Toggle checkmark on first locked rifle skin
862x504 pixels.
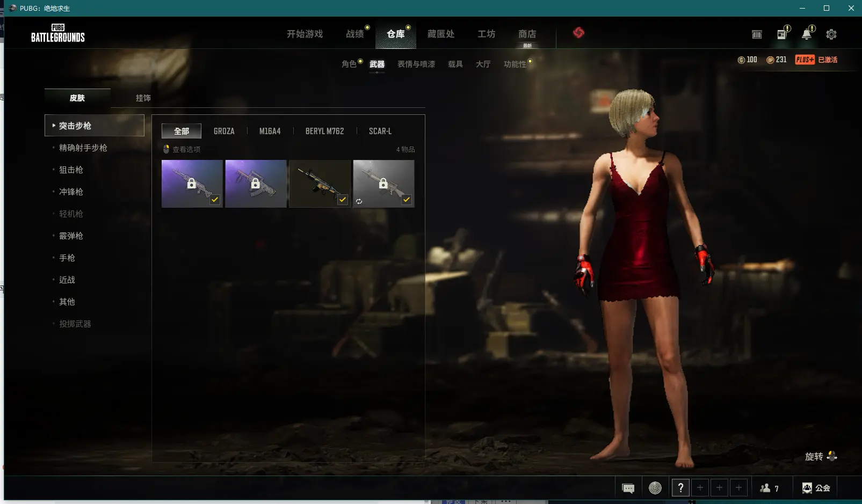[x=215, y=200]
